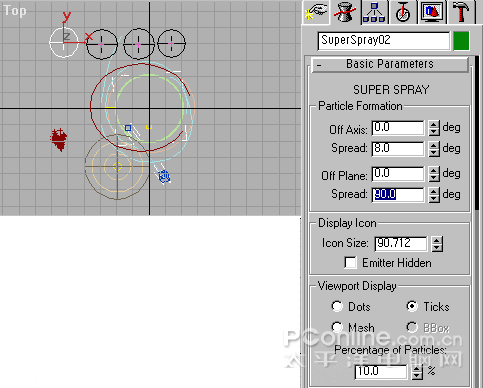This screenshot has width=483, height=388.
Task: Click the Off Axis value field
Action: pos(398,128)
